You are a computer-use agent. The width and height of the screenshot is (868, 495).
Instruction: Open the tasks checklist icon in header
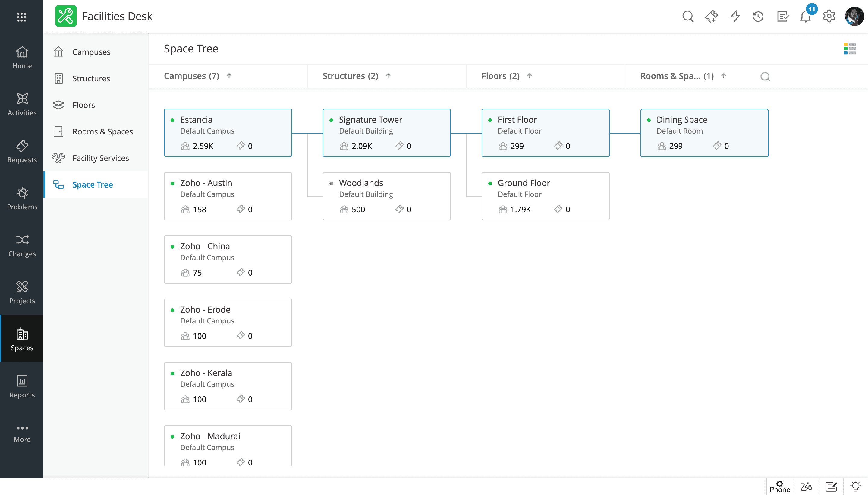tap(782, 16)
